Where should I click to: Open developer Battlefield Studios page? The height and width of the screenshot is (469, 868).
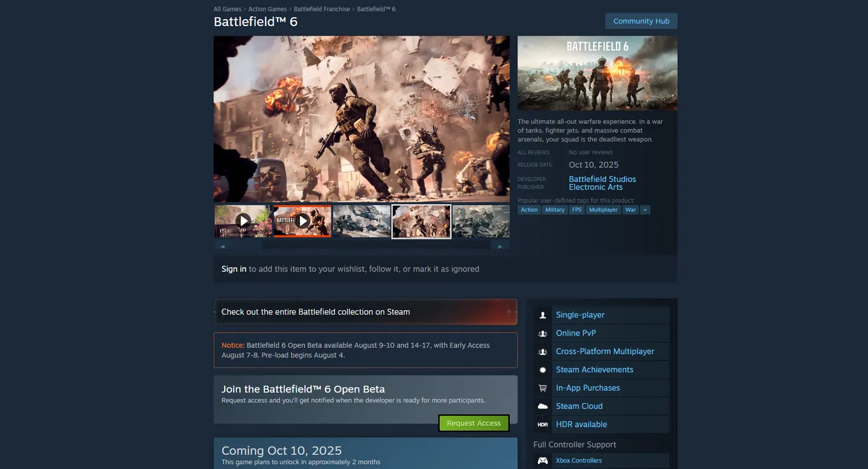tap(602, 179)
